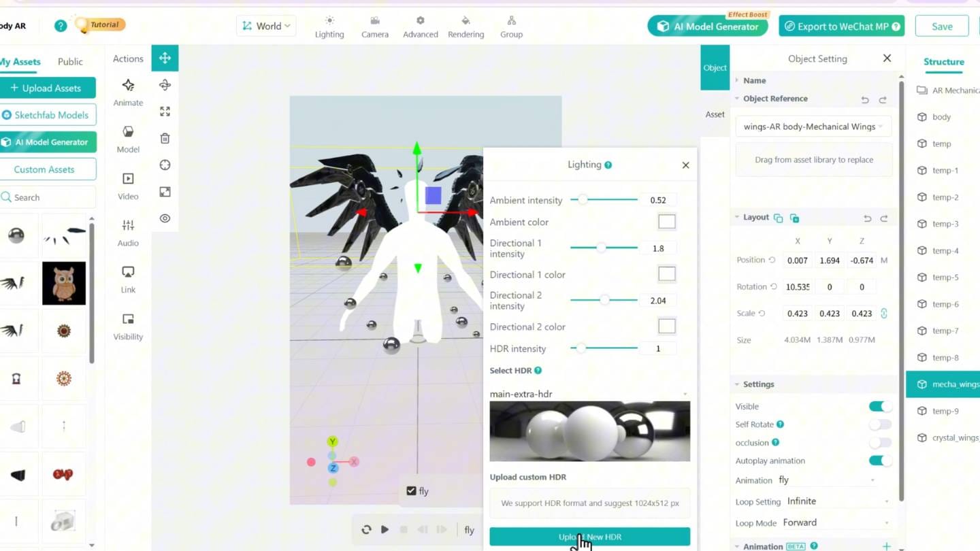The width and height of the screenshot is (980, 551).
Task: Open the World dropdown at the top
Action: point(265,26)
